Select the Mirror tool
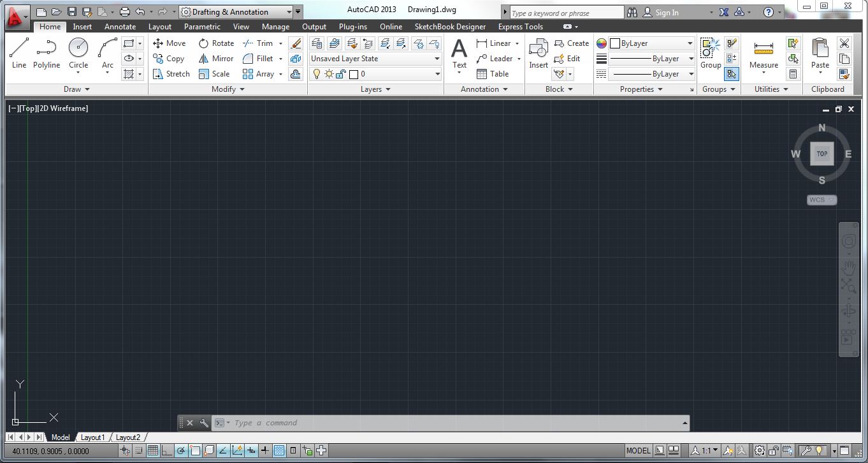Screen dimensions: 868x463 pos(216,58)
